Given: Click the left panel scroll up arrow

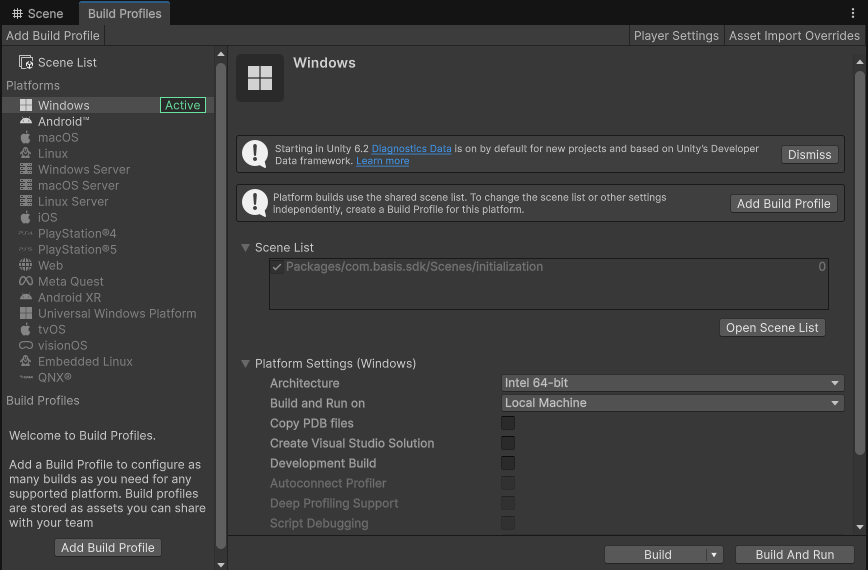Looking at the screenshot, I should point(221,54).
